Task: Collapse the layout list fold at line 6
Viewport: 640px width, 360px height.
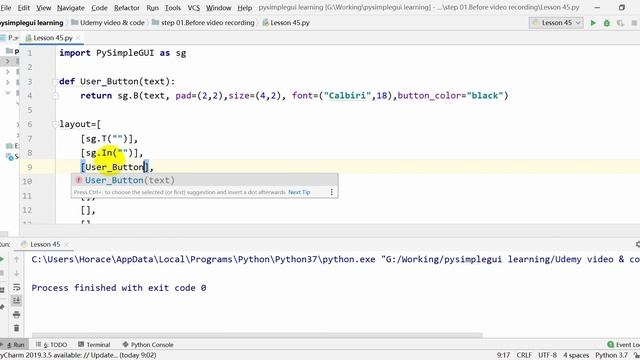Action: coord(55,124)
